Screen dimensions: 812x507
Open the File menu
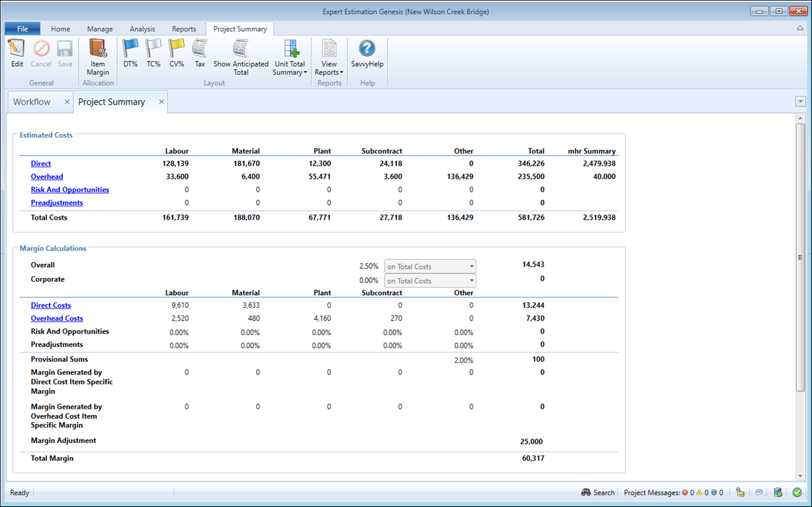click(x=22, y=29)
